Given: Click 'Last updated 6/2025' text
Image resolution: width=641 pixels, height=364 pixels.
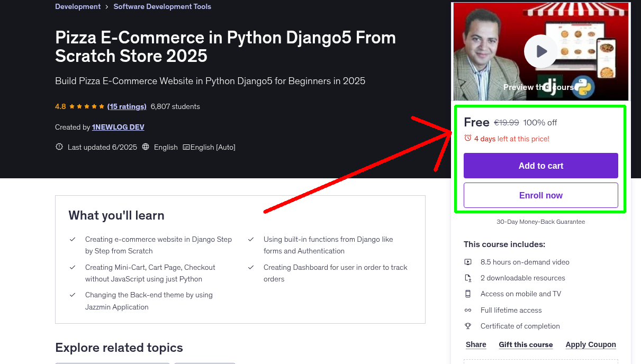Looking at the screenshot, I should click(x=102, y=147).
